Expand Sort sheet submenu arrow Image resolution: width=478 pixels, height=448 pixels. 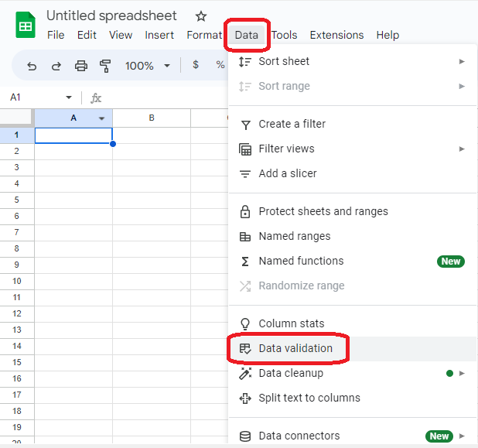462,62
